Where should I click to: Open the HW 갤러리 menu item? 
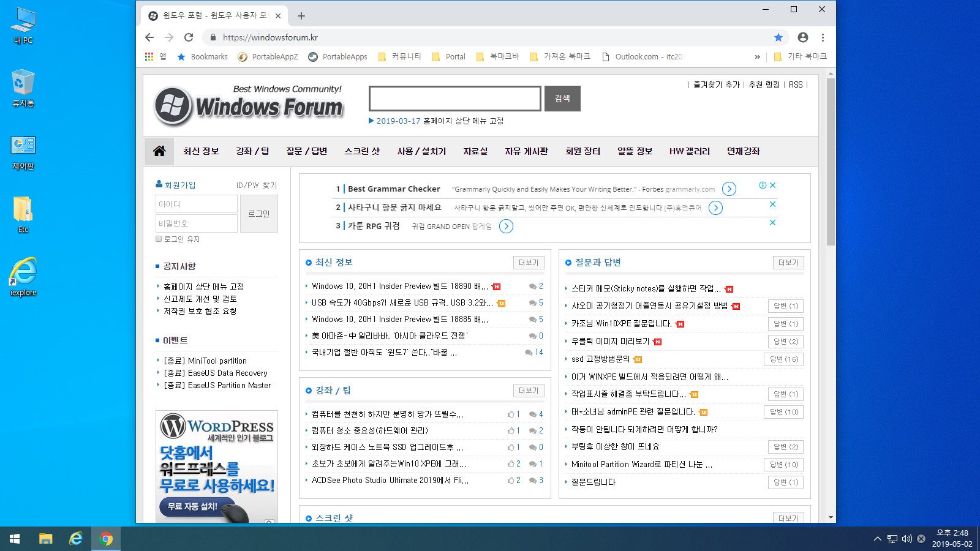click(690, 151)
